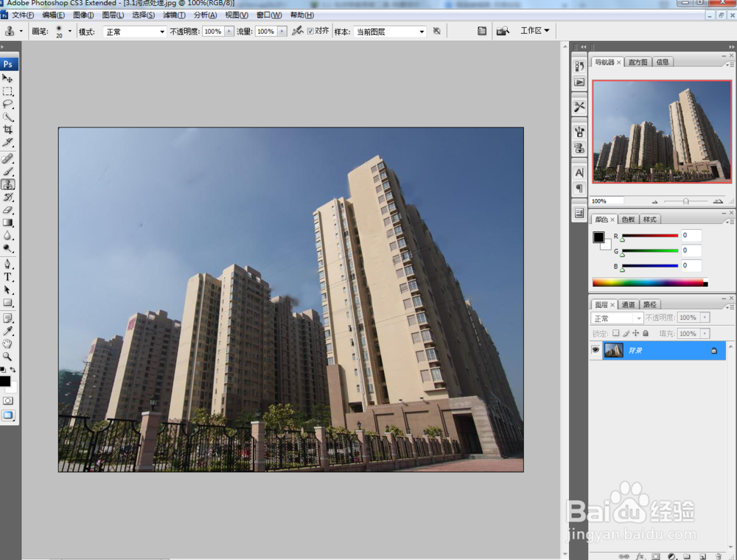The height and width of the screenshot is (560, 737).
Task: Click the foreground color swatch in toolbox
Action: 4,381
